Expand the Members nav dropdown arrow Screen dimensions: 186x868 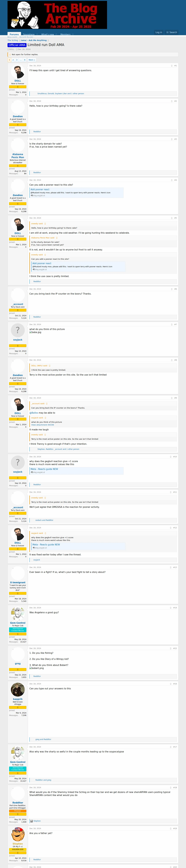pos(73,34)
